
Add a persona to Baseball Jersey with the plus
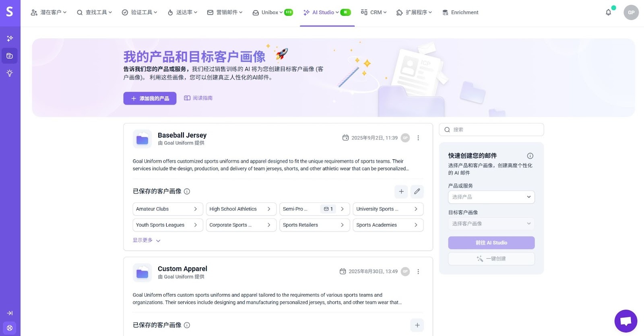pyautogui.click(x=401, y=192)
